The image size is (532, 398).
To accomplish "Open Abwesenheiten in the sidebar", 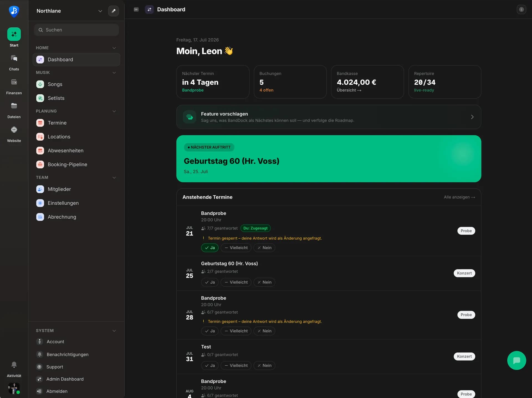I will [76, 150].
